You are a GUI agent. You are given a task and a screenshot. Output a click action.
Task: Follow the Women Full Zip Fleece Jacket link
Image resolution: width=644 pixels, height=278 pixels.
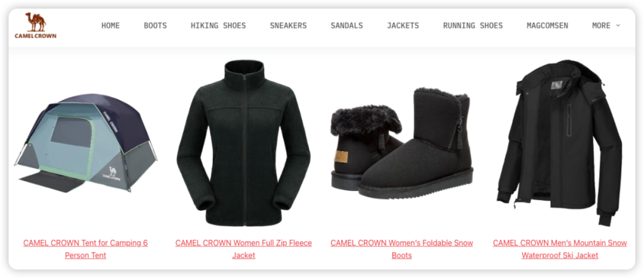[x=243, y=249]
